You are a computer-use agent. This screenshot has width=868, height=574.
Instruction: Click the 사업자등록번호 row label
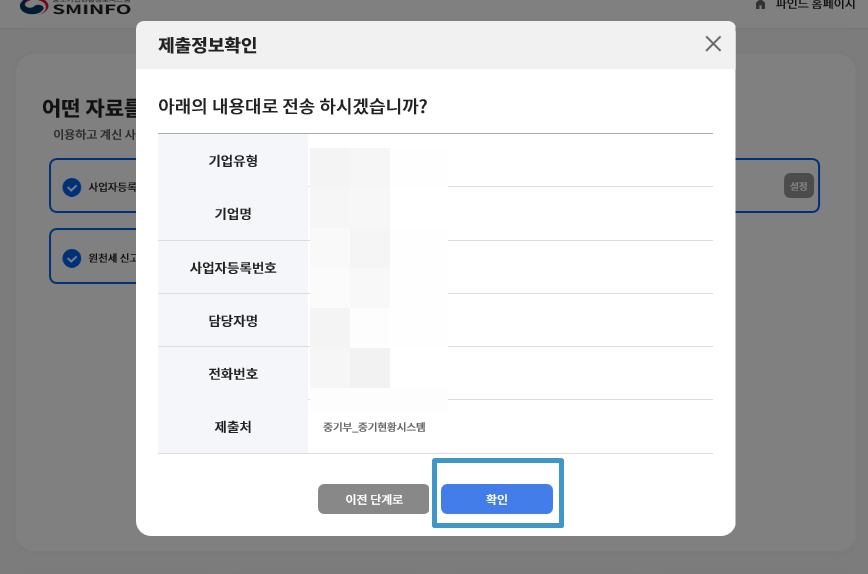[x=233, y=267]
